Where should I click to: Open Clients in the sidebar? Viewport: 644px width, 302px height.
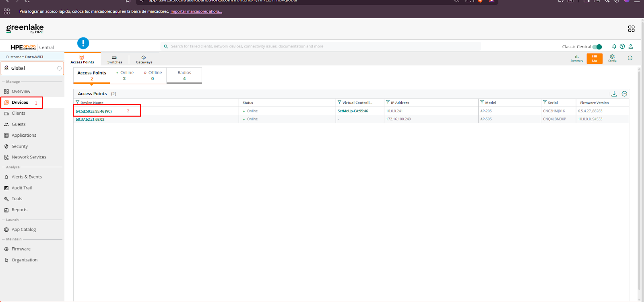[x=18, y=113]
